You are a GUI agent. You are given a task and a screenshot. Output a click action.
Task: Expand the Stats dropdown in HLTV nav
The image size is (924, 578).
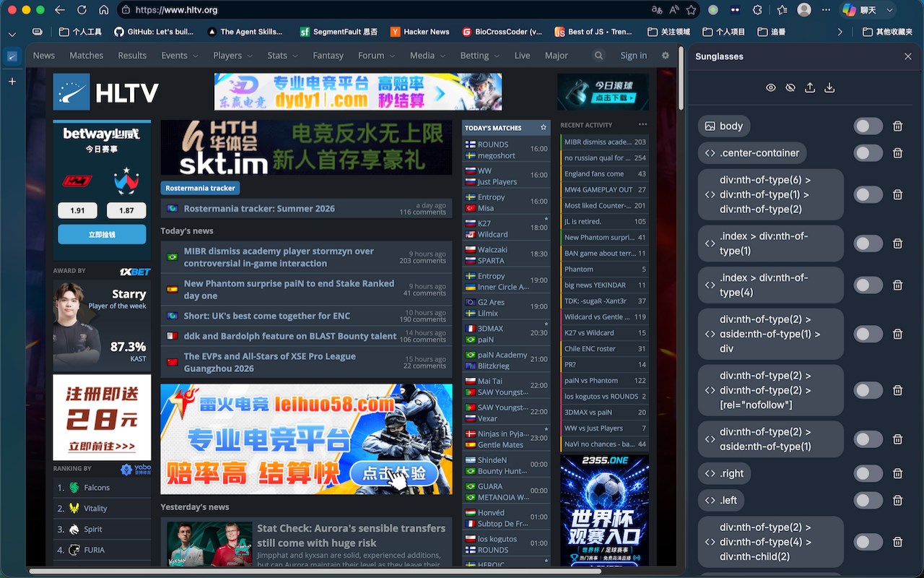click(x=282, y=56)
